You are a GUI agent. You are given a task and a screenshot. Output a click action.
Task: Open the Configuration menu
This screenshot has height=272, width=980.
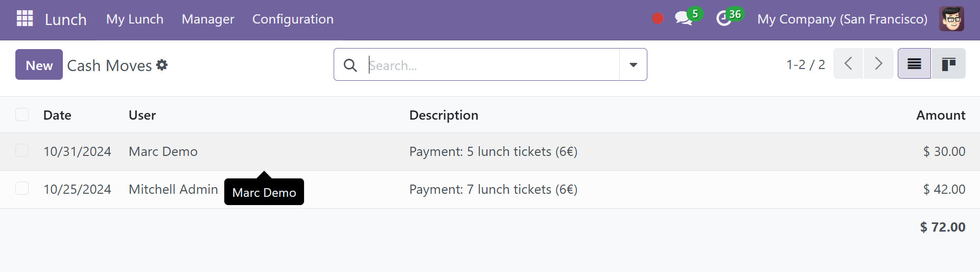(293, 19)
